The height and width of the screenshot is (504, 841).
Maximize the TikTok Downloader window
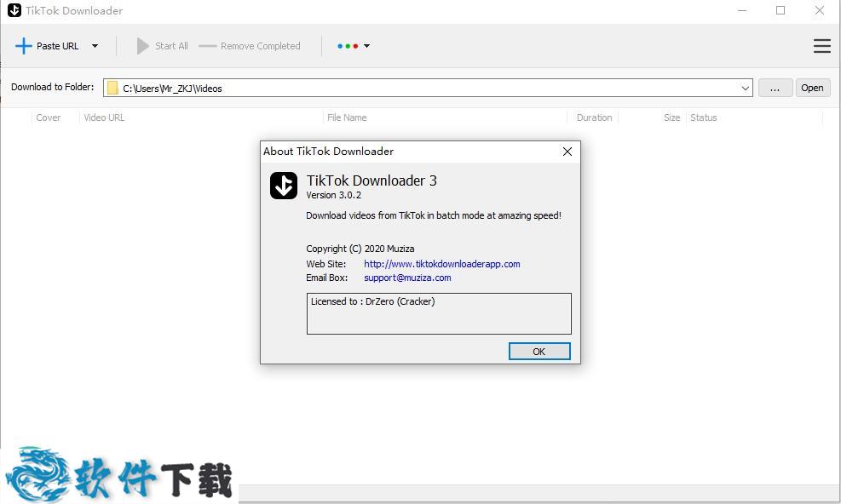point(781,10)
